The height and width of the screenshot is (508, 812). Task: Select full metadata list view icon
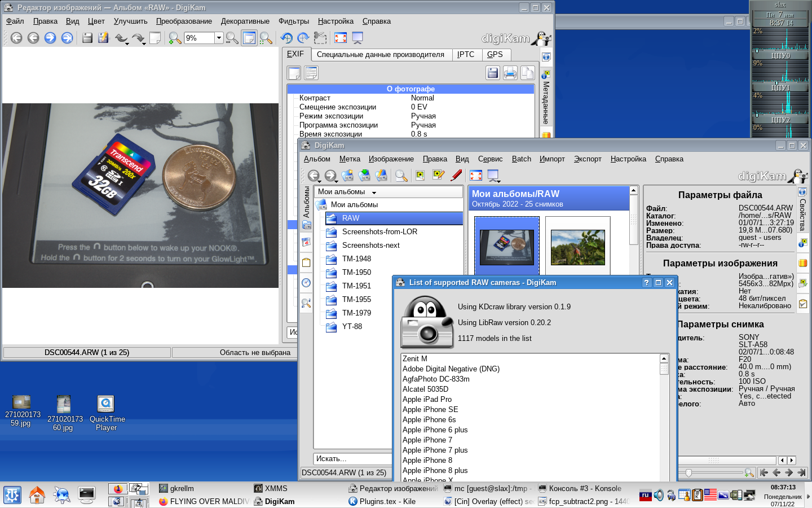[x=311, y=73]
